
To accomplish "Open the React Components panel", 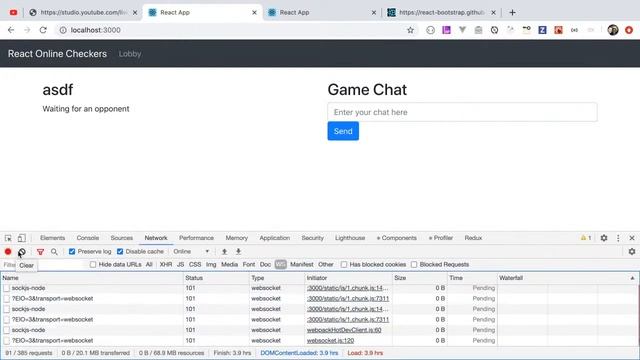I will pyautogui.click(x=397, y=238).
